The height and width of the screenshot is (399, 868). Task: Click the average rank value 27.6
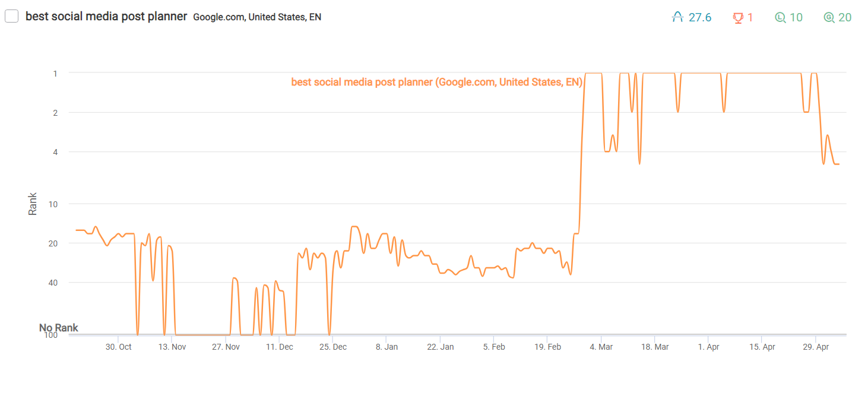tap(700, 18)
